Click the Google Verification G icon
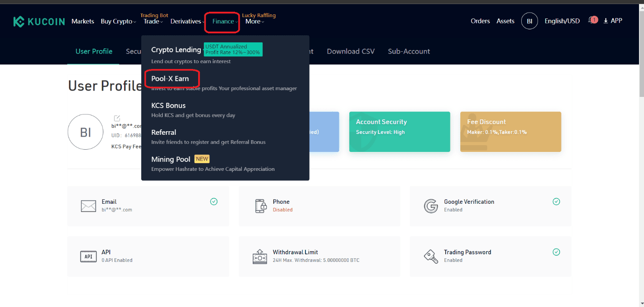 tap(431, 206)
